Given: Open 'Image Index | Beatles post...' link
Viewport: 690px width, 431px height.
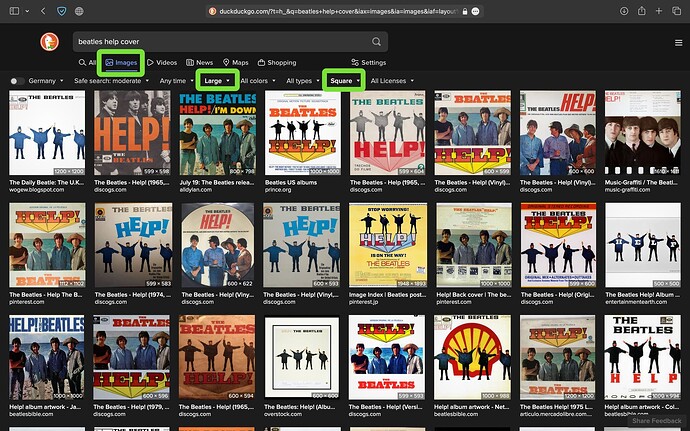Looking at the screenshot, I should (x=387, y=295).
